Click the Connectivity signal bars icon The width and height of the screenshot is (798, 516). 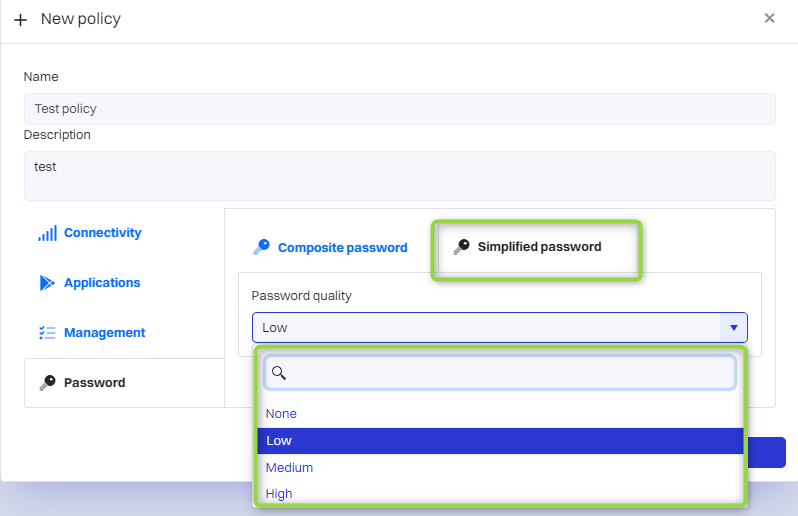(47, 233)
